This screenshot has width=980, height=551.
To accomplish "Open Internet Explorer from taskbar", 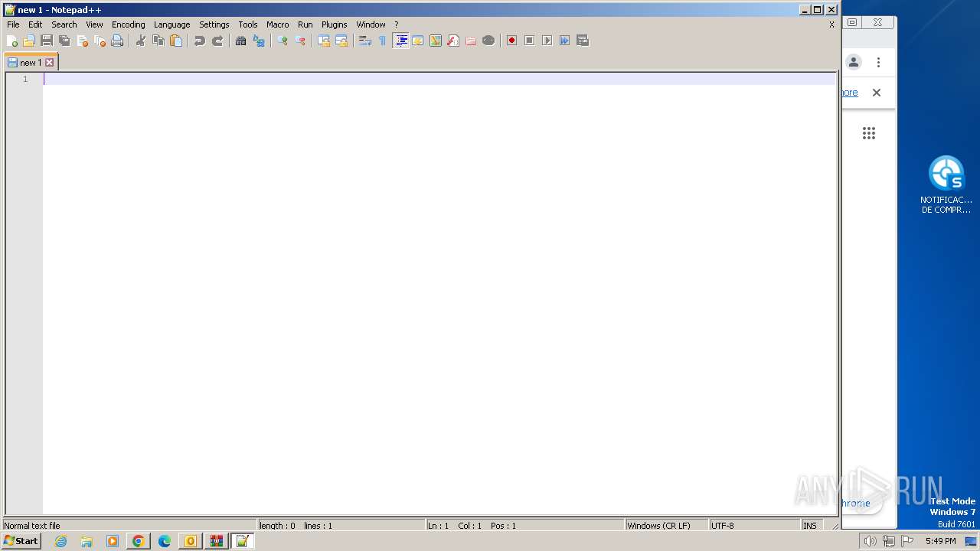I will click(61, 541).
